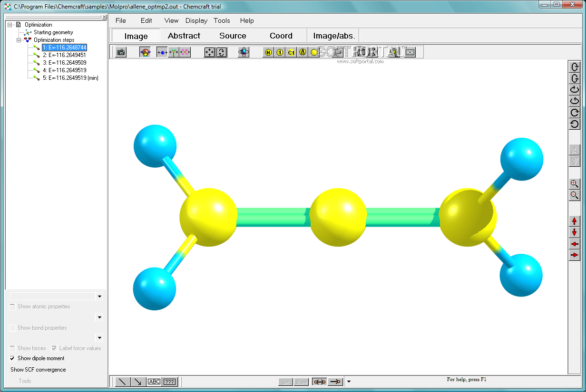Collapse the Optimization tree node

pos(10,25)
